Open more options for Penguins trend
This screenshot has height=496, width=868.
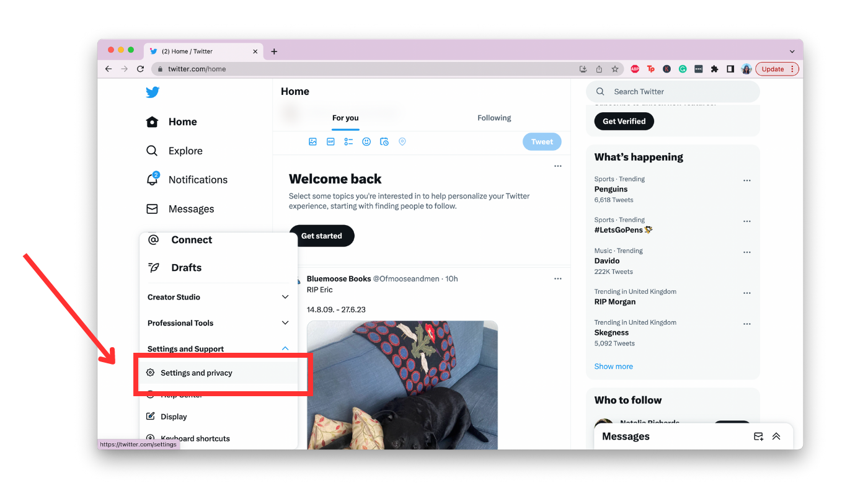pos(747,180)
